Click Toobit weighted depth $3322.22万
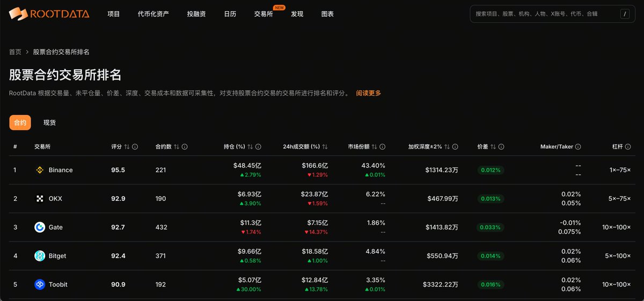 pyautogui.click(x=441, y=284)
